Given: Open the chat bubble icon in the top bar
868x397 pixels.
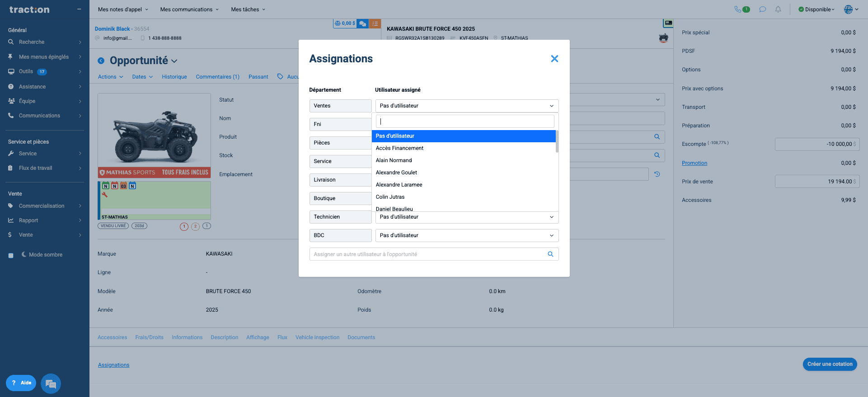Looking at the screenshot, I should [x=763, y=9].
